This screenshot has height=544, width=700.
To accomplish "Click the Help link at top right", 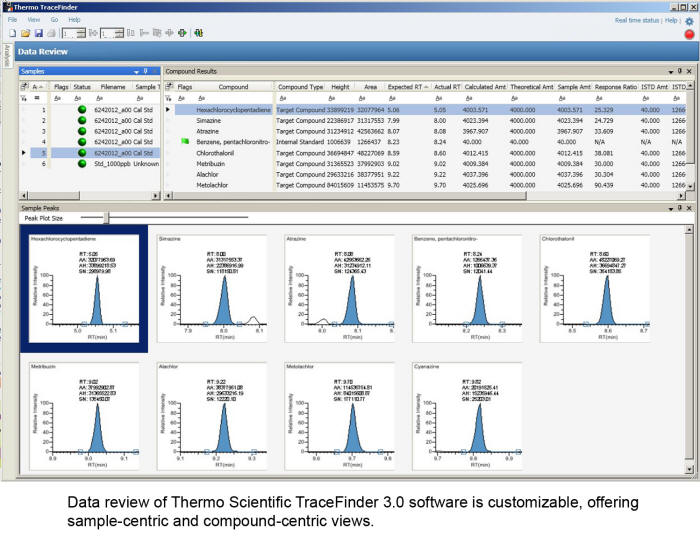I will [x=671, y=21].
